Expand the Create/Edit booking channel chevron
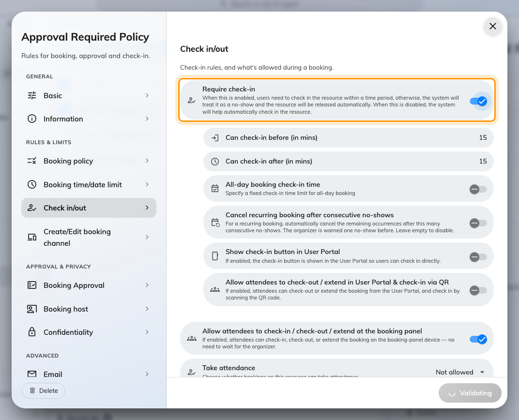The image size is (519, 420). pyautogui.click(x=147, y=237)
